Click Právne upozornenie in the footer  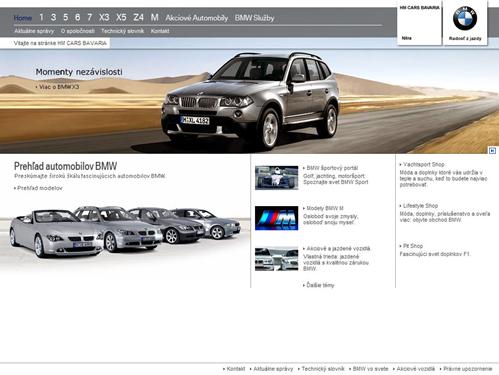coord(466,369)
